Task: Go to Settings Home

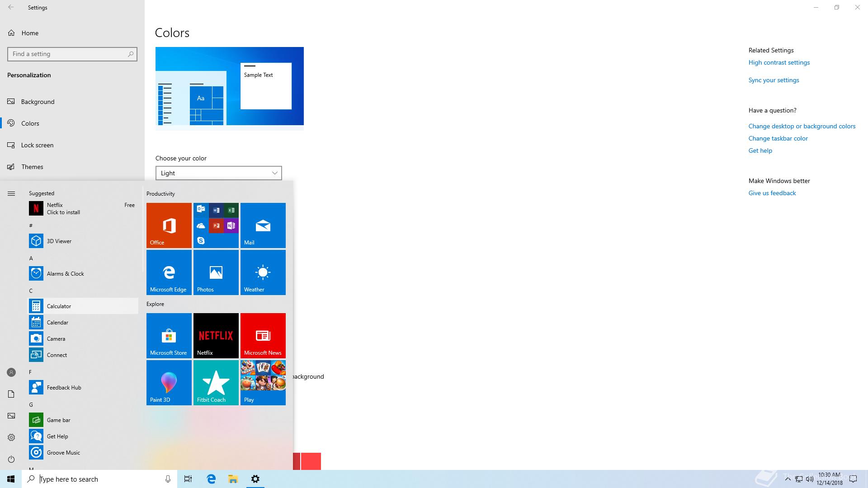Action: [72, 33]
